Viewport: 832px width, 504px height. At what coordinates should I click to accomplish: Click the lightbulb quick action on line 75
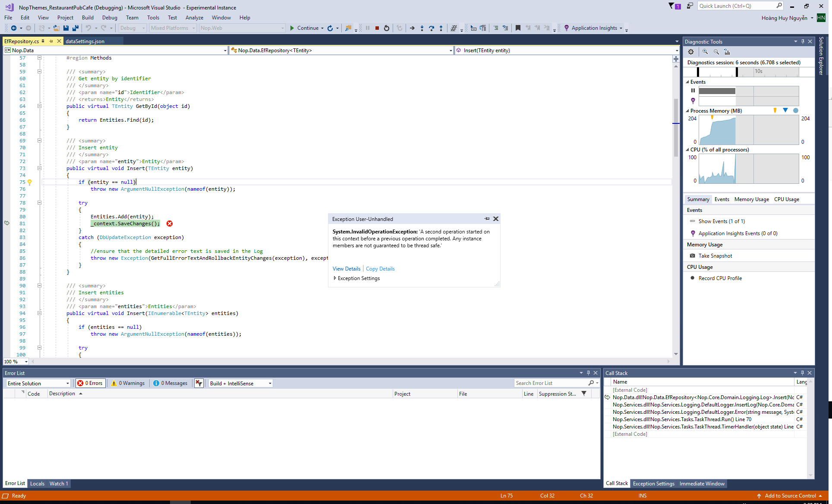coord(30,182)
